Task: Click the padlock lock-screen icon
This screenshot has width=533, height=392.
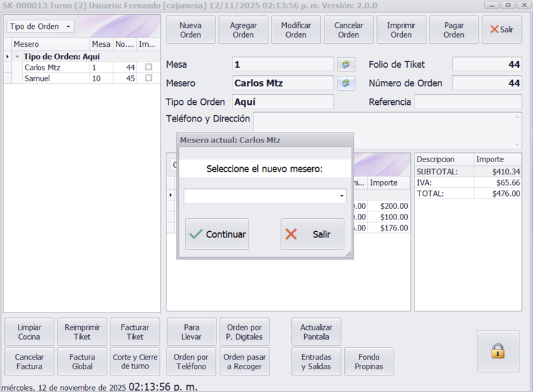Action: (497, 351)
